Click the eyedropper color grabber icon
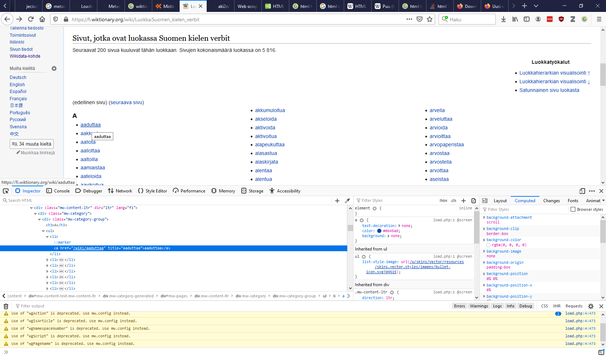Viewport: 606px width, 364px height. click(347, 201)
